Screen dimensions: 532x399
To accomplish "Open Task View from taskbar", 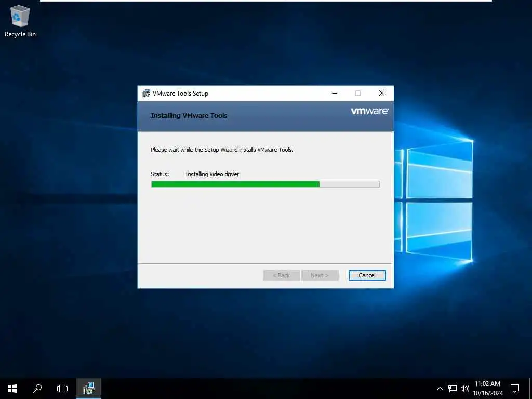I will tap(62, 389).
